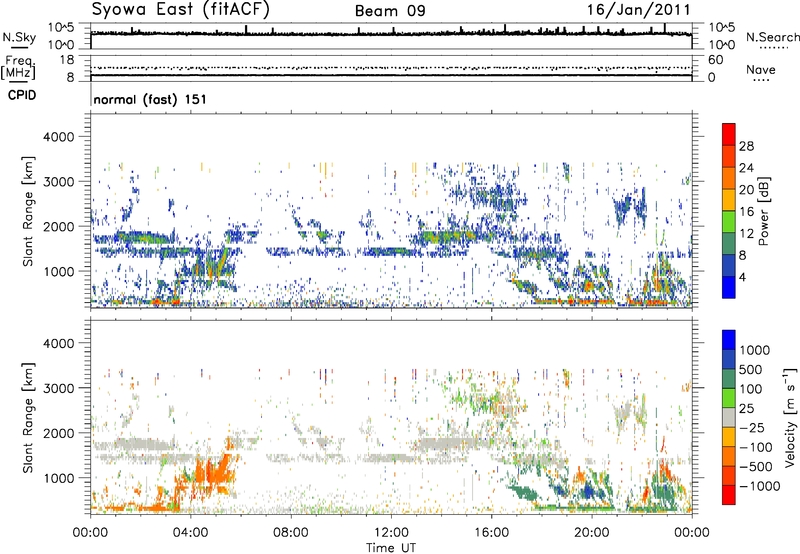Click the '-25' tick on the velocity colorbar
The width and height of the screenshot is (800, 554).
[752, 427]
